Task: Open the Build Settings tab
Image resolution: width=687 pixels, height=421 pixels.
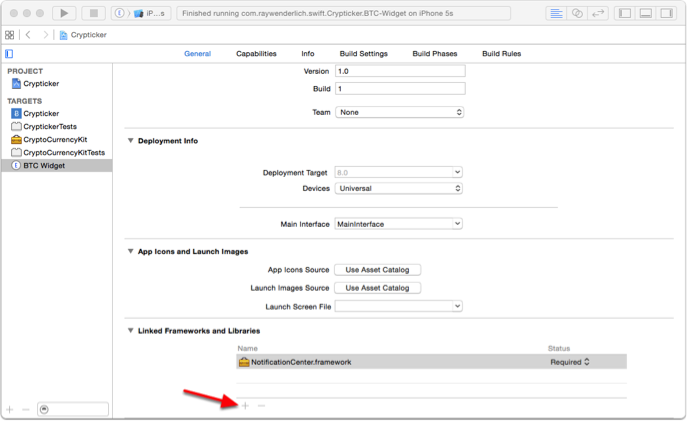Action: click(x=364, y=53)
